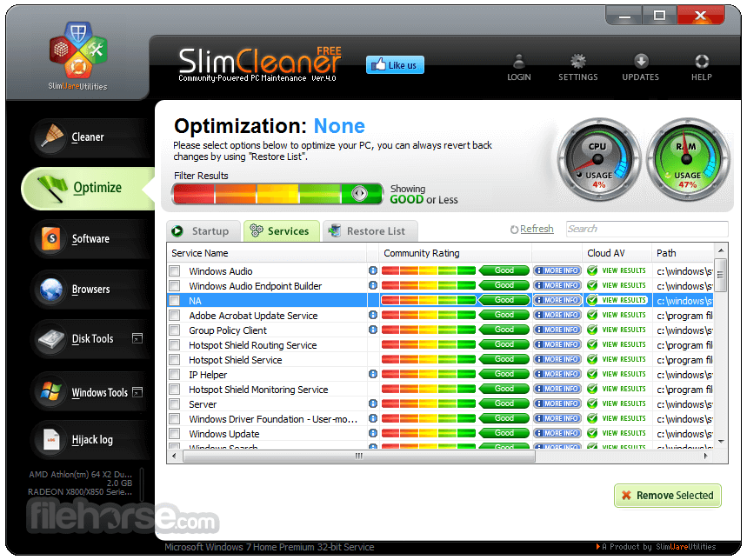View Cloud AV results for NA service
747x560 pixels.
(x=624, y=300)
